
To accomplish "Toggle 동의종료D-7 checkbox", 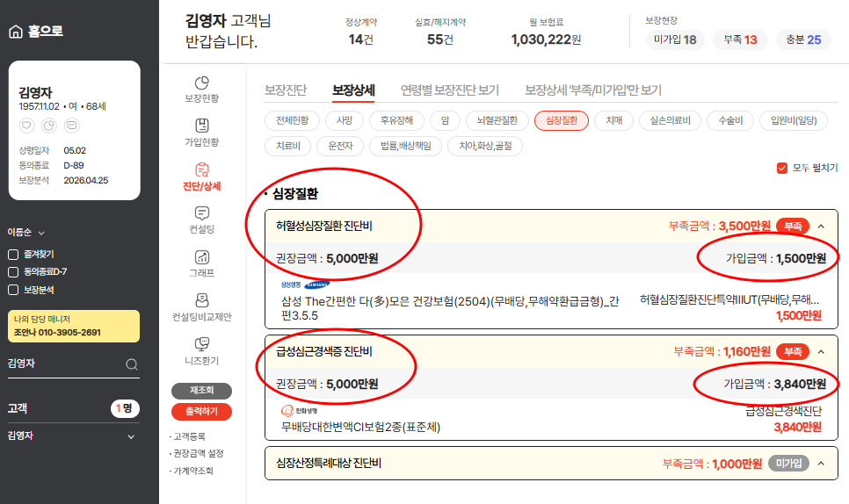I will tap(13, 272).
